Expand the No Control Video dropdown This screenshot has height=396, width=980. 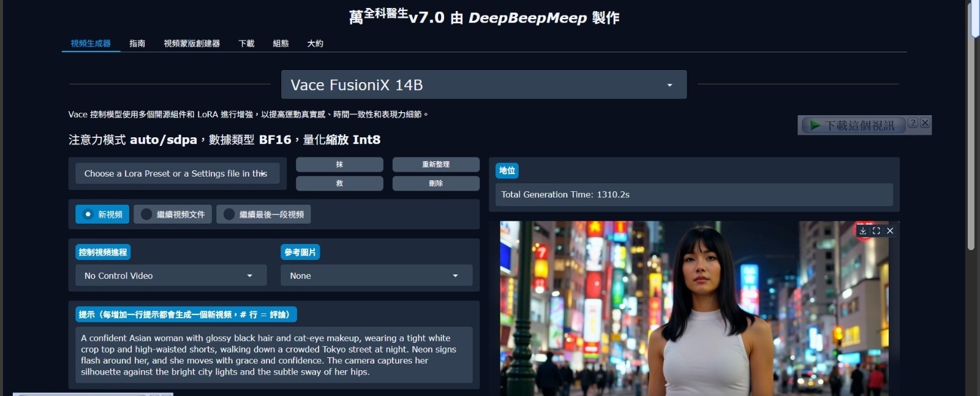[x=171, y=276]
